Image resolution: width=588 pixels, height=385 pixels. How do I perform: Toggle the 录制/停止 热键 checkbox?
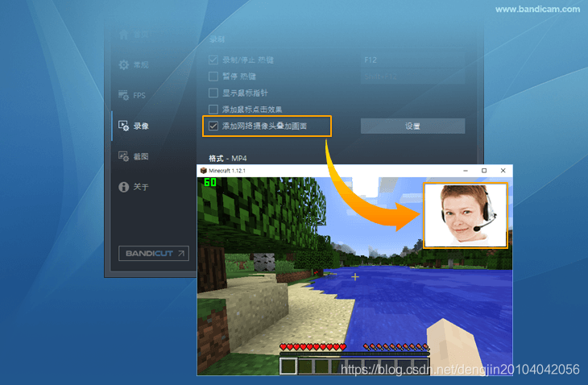[x=213, y=60]
